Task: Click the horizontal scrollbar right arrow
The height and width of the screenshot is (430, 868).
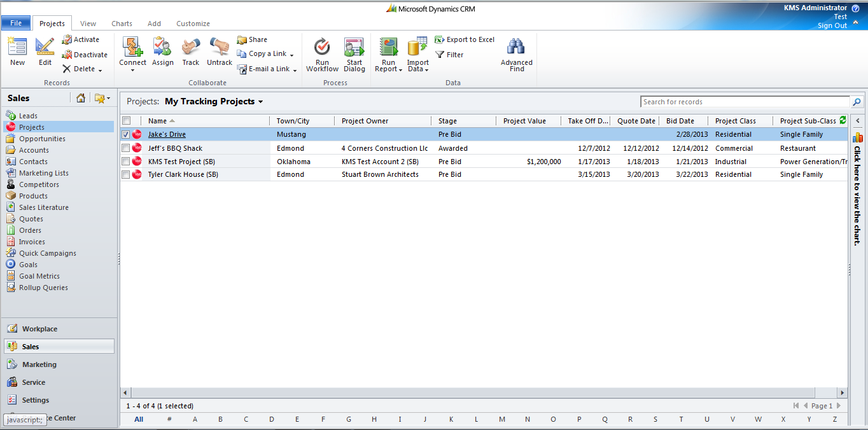Action: pos(843,393)
